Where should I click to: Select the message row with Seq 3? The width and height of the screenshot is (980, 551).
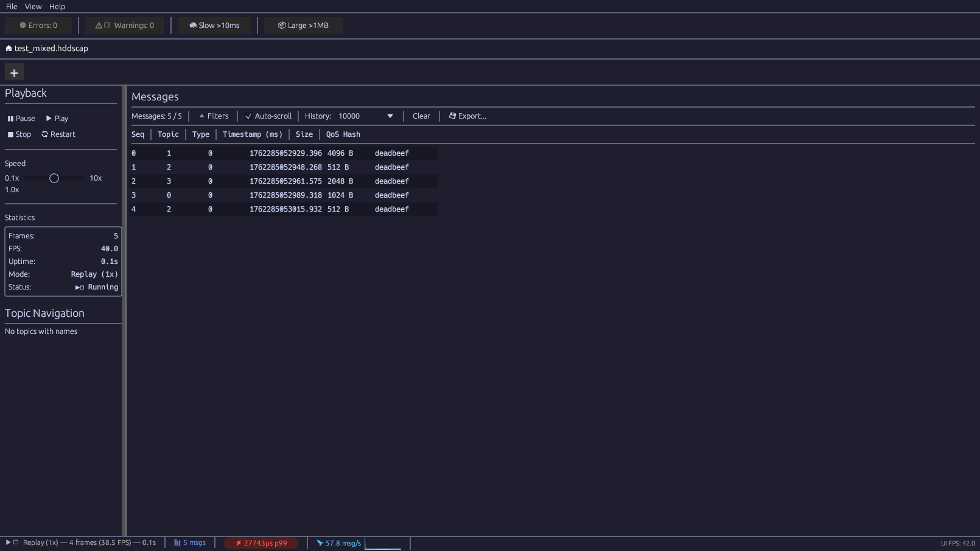[284, 195]
